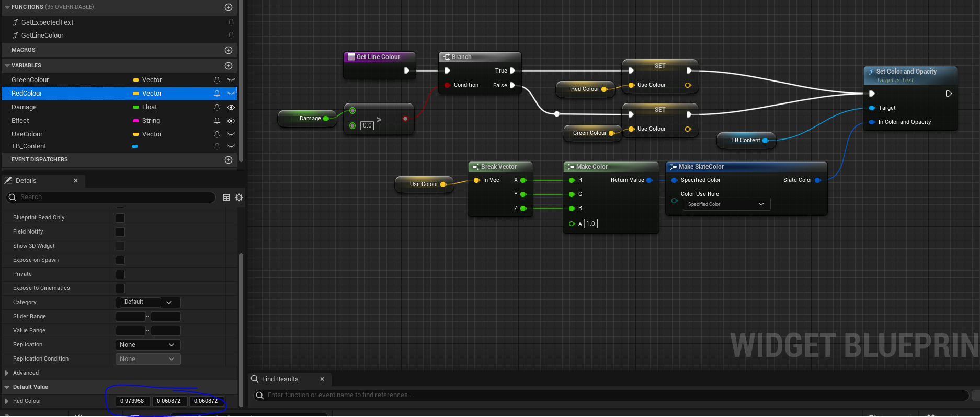This screenshot has height=417, width=980.
Task: Open the Details view options gear icon
Action: click(239, 198)
